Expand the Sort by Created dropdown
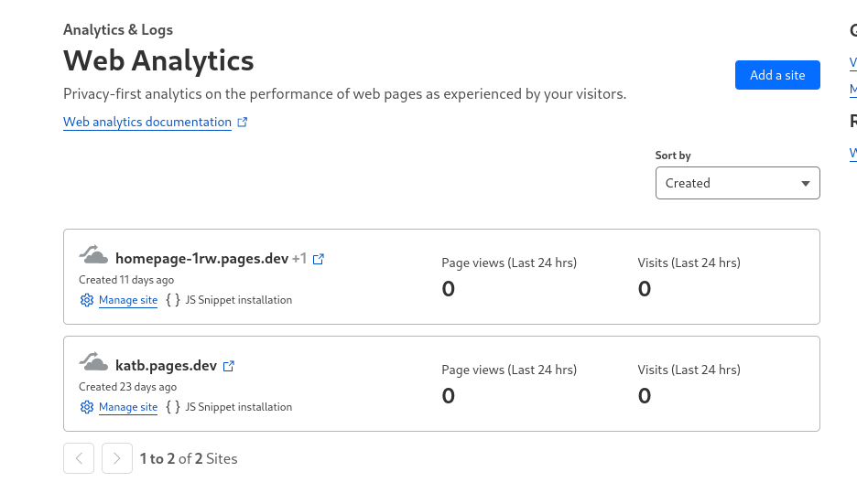Screen dimensions: 857x504 point(737,183)
